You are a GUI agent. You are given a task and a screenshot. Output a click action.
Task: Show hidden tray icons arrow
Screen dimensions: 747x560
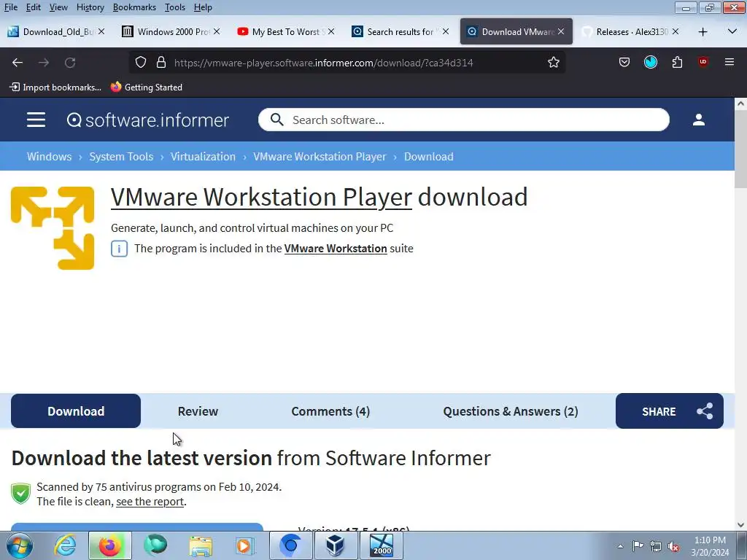[x=620, y=547]
